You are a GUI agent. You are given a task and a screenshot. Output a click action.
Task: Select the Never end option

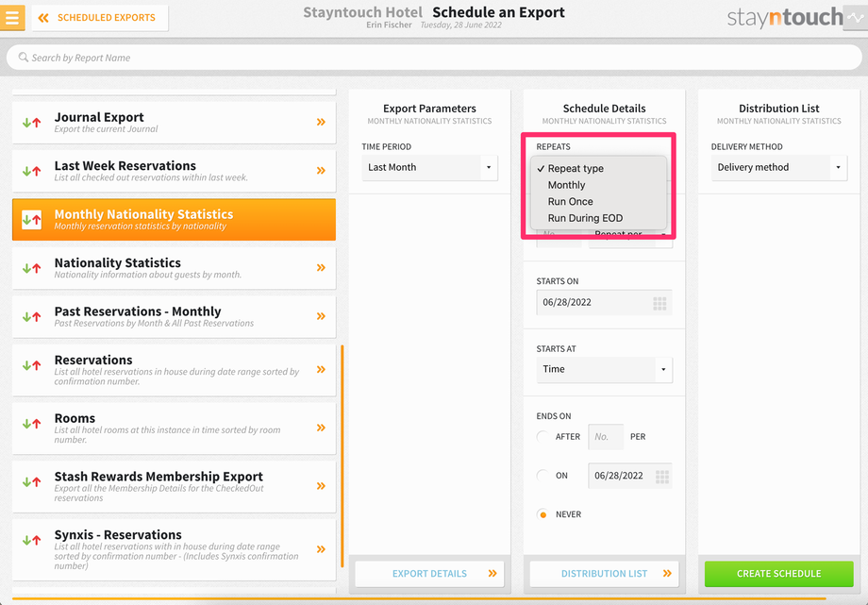[543, 514]
